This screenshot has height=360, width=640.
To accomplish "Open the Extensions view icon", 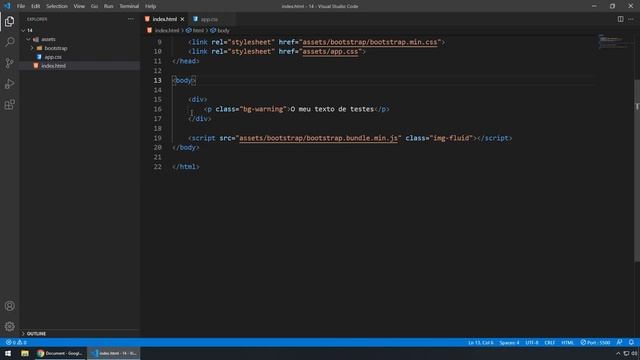I will coord(9,104).
